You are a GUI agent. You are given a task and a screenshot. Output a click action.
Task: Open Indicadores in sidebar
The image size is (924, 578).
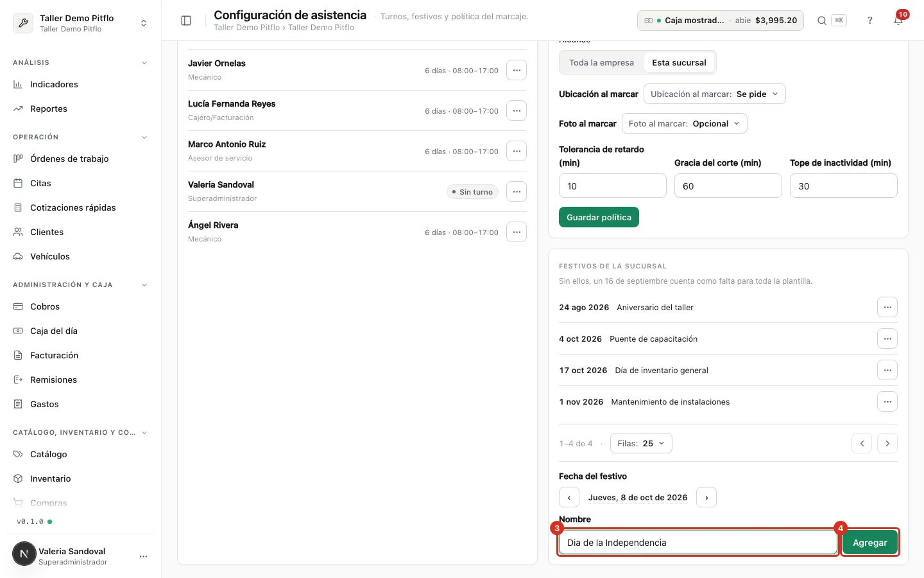coord(80,84)
